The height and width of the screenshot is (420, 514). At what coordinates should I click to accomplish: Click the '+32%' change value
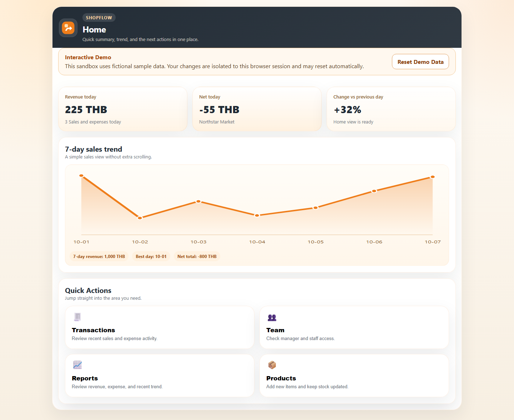coord(347,110)
